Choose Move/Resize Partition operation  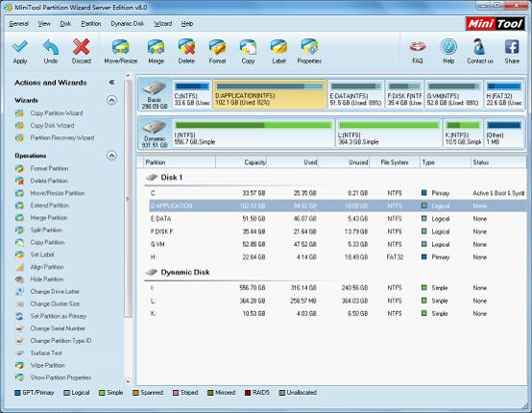click(x=58, y=193)
